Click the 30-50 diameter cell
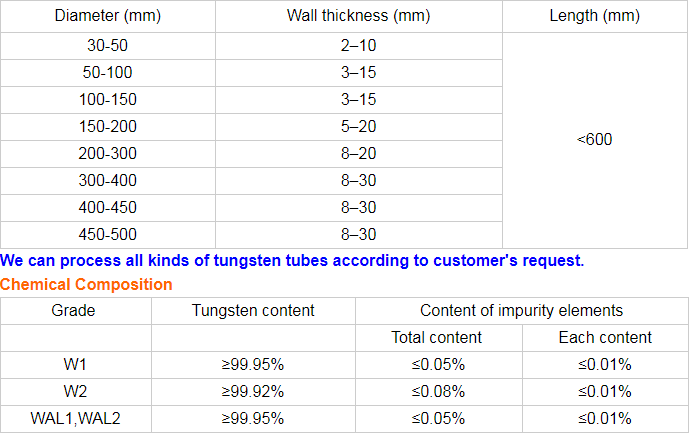Screen dimensions: 690x434 (x=108, y=46)
